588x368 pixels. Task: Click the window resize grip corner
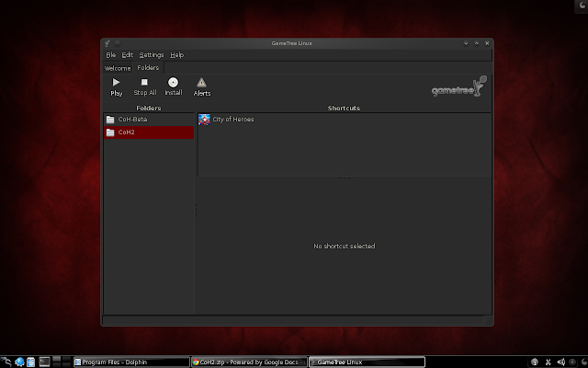point(488,320)
